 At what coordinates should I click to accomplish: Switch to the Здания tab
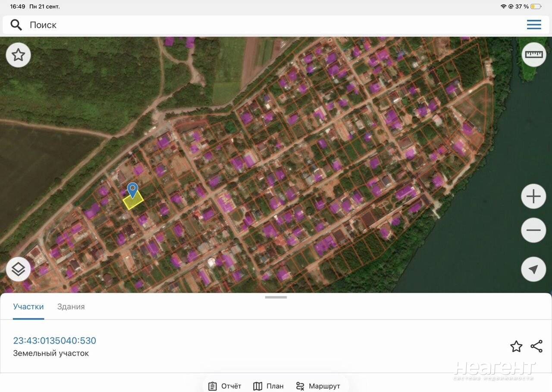pyautogui.click(x=71, y=307)
